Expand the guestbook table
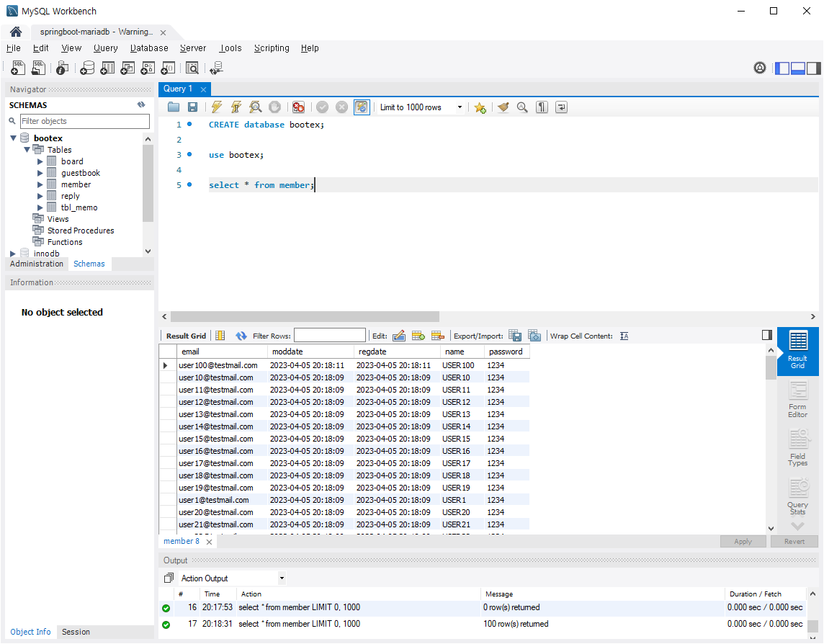824x644 pixels. [40, 173]
